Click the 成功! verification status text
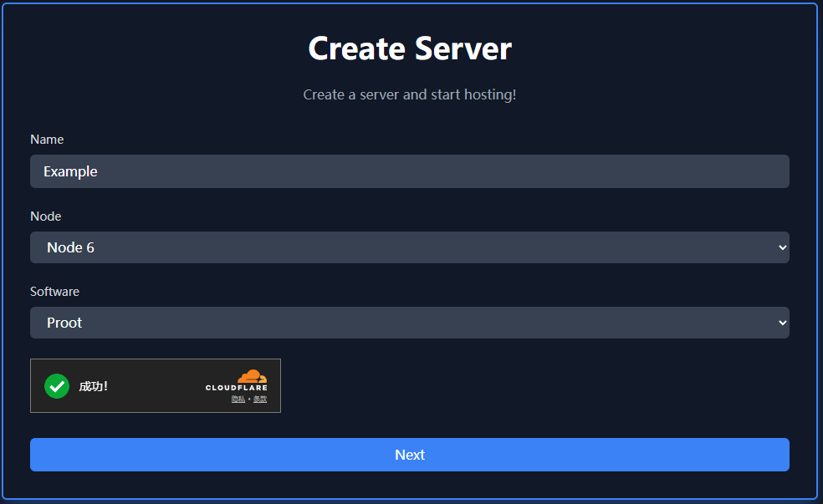Viewport: 823px width, 504px height. tap(94, 386)
